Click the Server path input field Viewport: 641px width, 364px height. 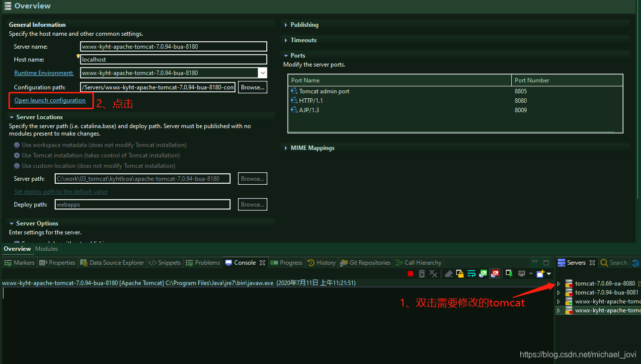tap(143, 179)
